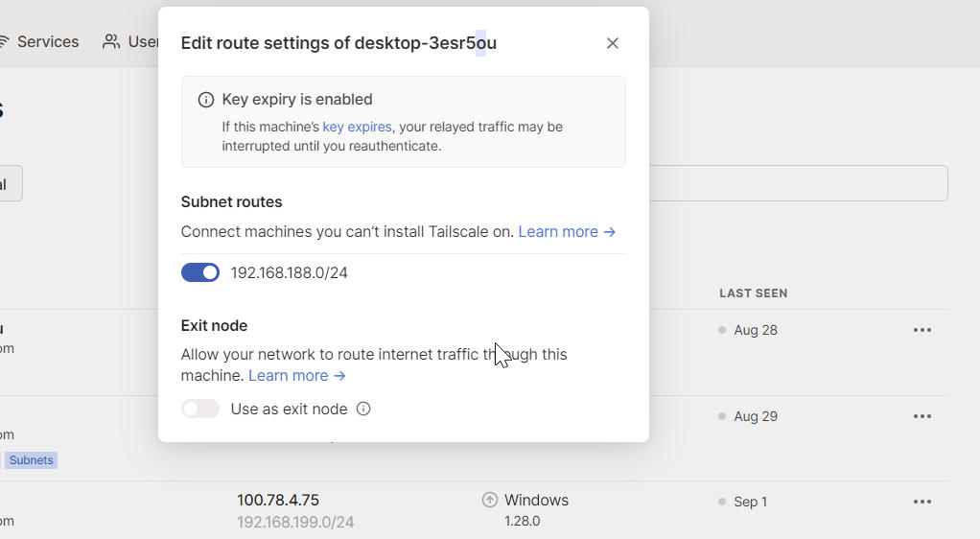The width and height of the screenshot is (980, 539).
Task: Open the Services tab
Action: pyautogui.click(x=47, y=42)
